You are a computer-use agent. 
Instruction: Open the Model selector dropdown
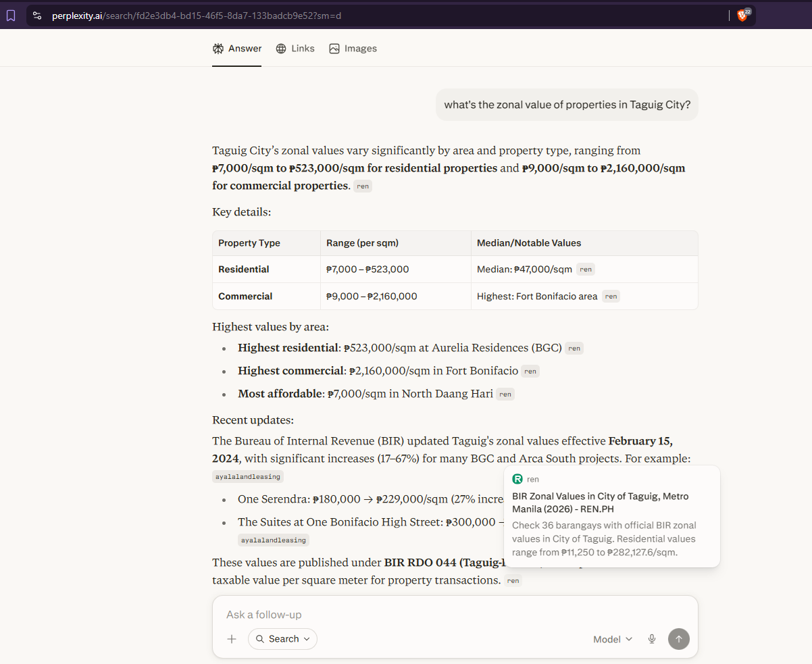(x=613, y=639)
